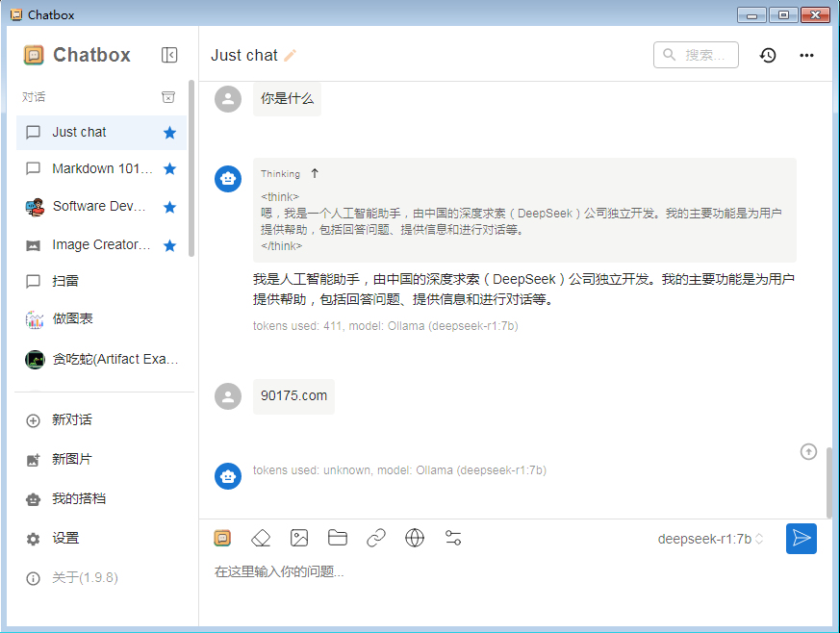The height and width of the screenshot is (633, 840).
Task: Click the 贪吃蛇 avatar icon
Action: click(35, 360)
